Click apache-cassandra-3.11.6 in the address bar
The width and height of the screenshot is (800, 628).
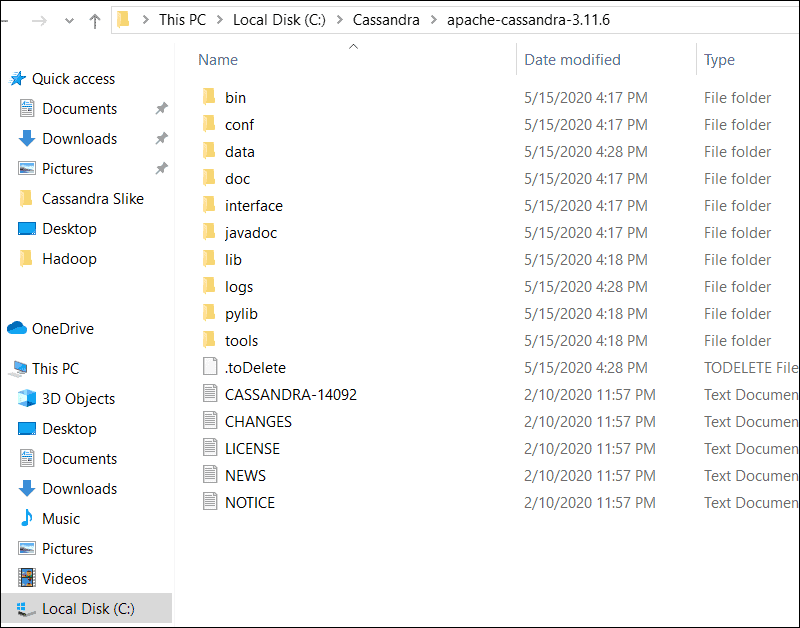(x=528, y=20)
